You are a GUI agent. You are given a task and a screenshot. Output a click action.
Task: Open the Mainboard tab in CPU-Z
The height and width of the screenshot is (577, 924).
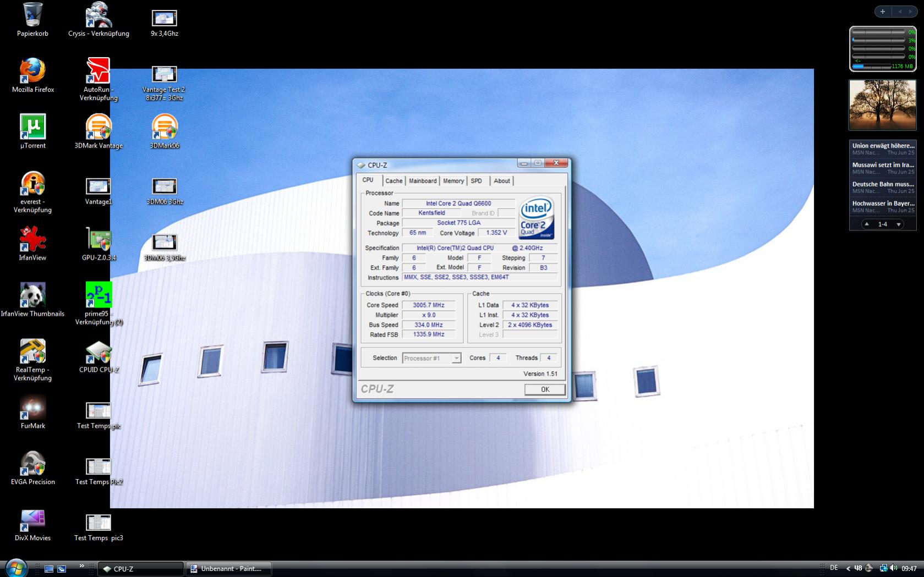click(423, 181)
